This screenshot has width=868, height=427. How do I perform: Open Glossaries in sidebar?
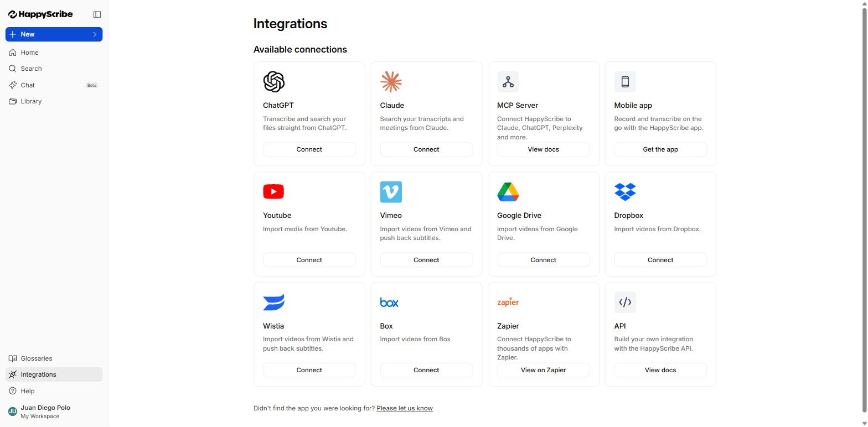point(54,358)
